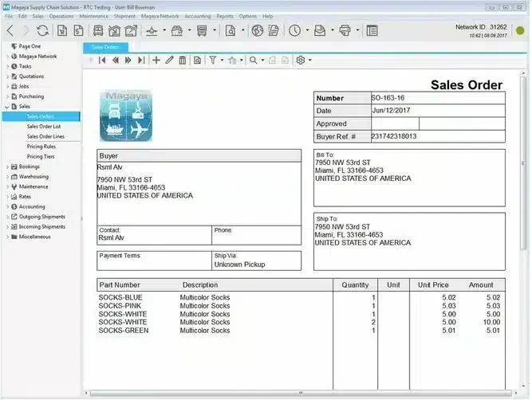Screen dimensions: 532x400
Task: Select Page One in the sidebar
Action: (x=30, y=46)
